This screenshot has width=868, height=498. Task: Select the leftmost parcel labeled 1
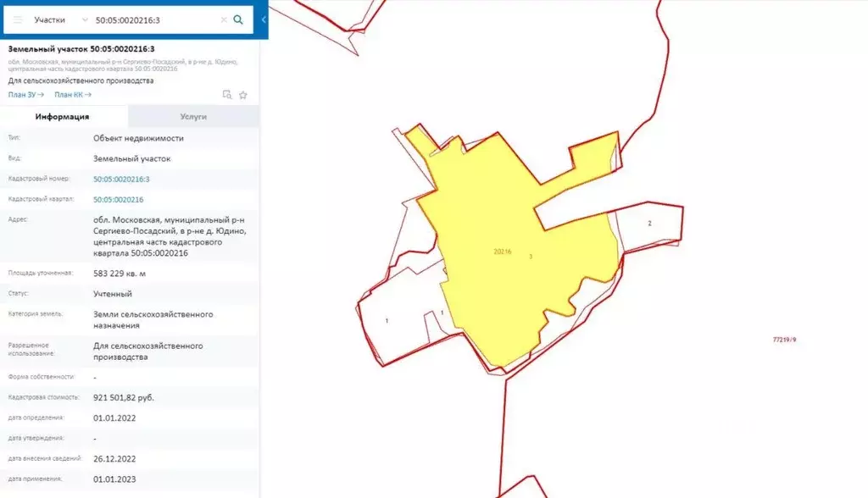[x=387, y=320]
